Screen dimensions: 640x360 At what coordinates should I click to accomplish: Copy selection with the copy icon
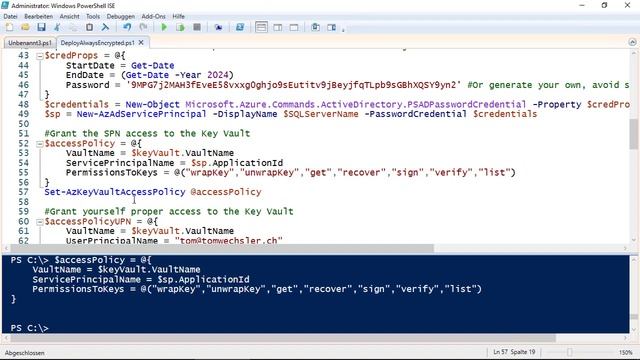[73, 27]
